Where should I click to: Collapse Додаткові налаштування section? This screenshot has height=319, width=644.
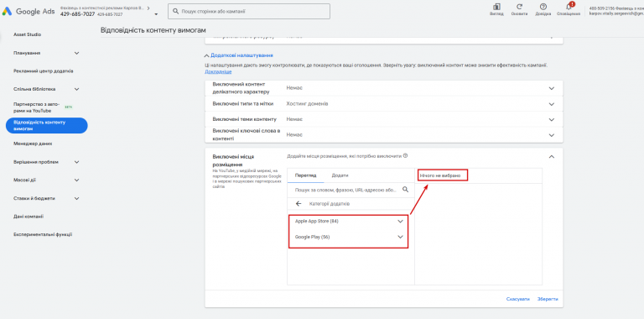(239, 55)
